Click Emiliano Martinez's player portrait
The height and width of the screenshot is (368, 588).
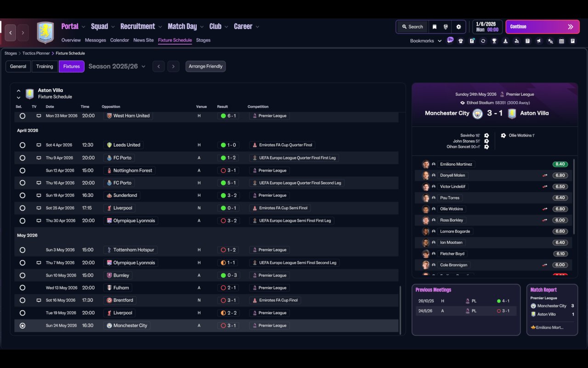(426, 164)
